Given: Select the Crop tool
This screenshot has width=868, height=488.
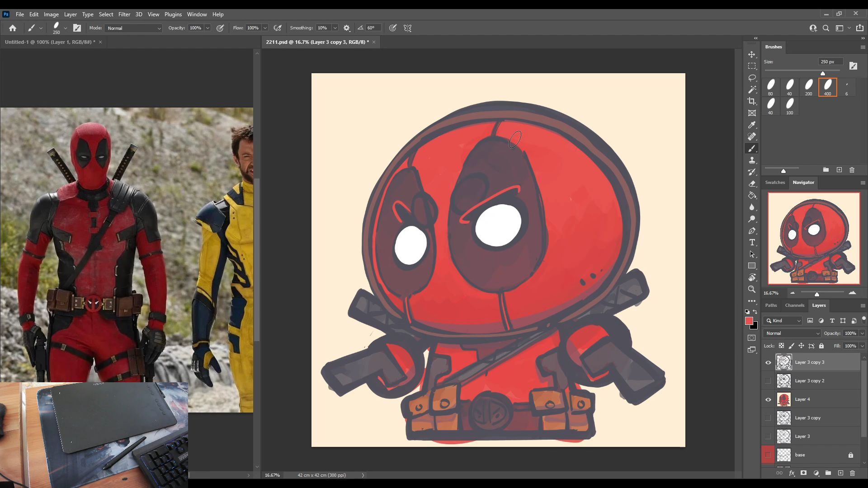Looking at the screenshot, I should tap(752, 101).
